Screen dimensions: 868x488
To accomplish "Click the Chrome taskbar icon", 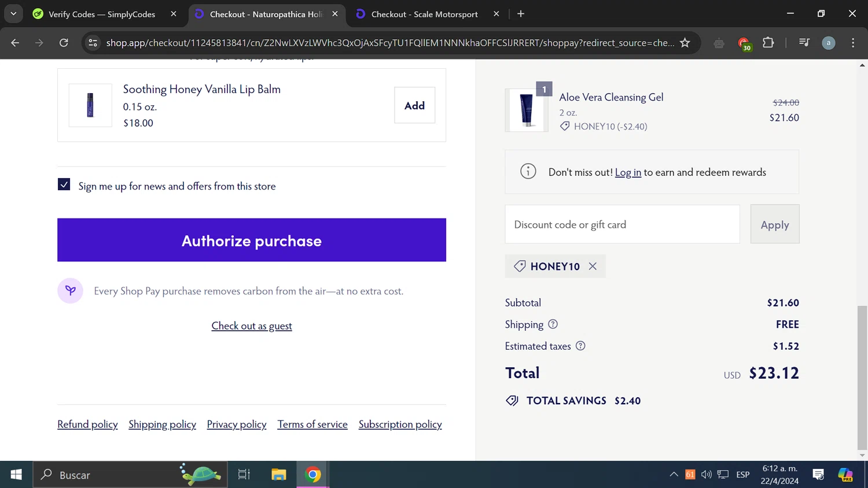I will pyautogui.click(x=313, y=475).
